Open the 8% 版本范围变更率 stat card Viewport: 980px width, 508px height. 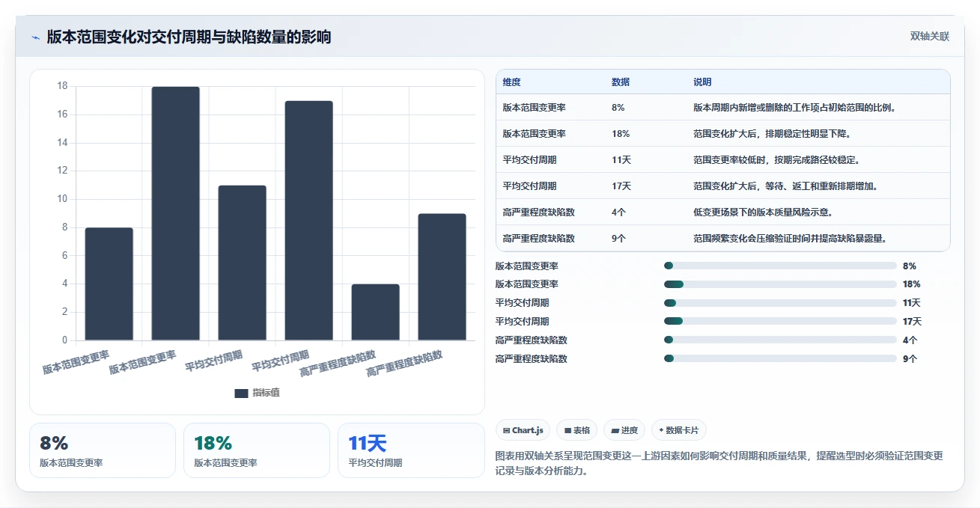pyautogui.click(x=103, y=450)
